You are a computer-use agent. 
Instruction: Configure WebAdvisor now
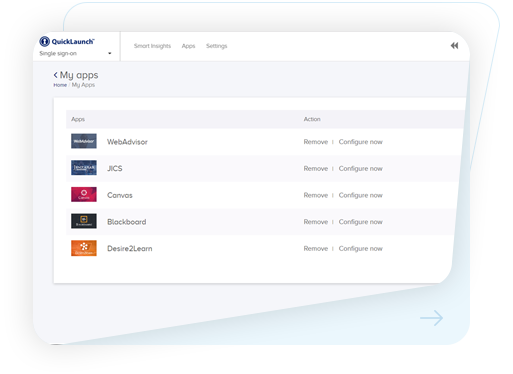pyautogui.click(x=360, y=142)
